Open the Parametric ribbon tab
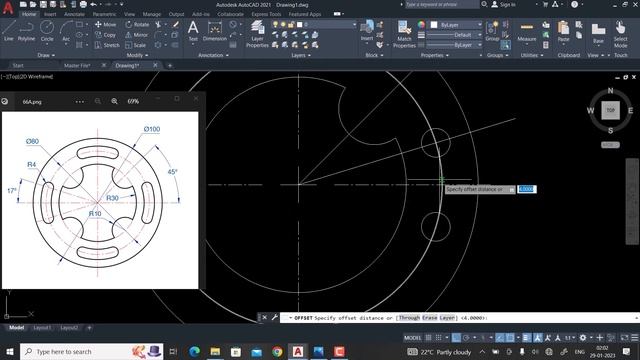The height and width of the screenshot is (360, 640). click(x=104, y=14)
